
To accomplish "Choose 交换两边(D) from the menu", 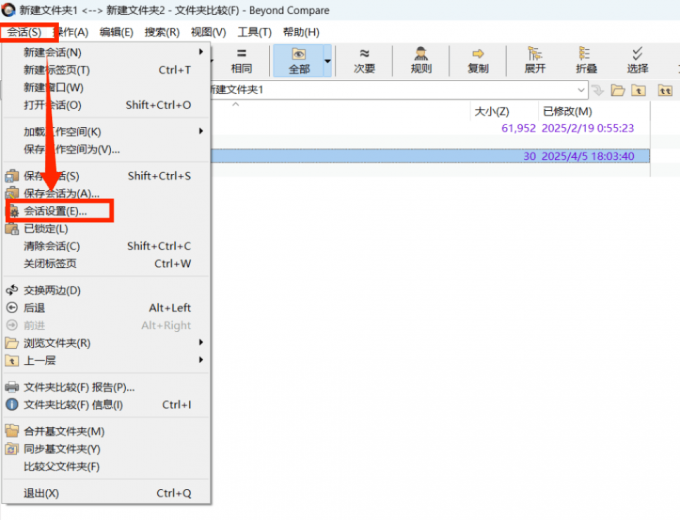I will tap(52, 290).
